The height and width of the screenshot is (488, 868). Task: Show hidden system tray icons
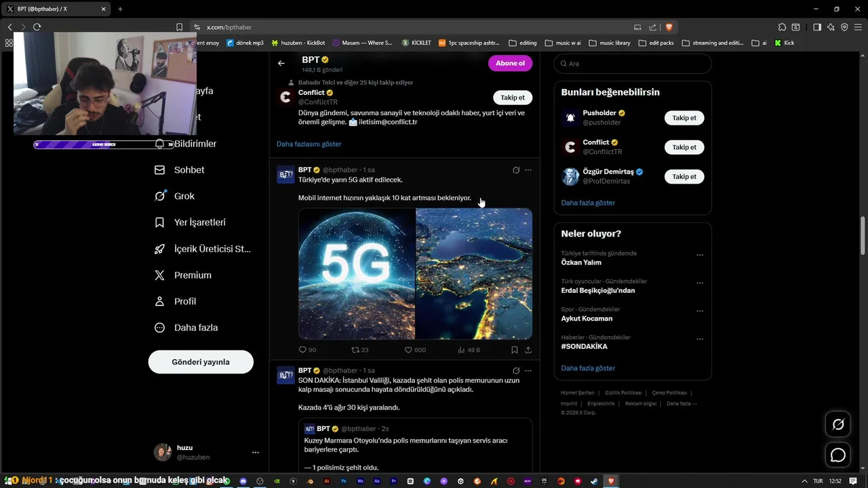pyautogui.click(x=804, y=481)
